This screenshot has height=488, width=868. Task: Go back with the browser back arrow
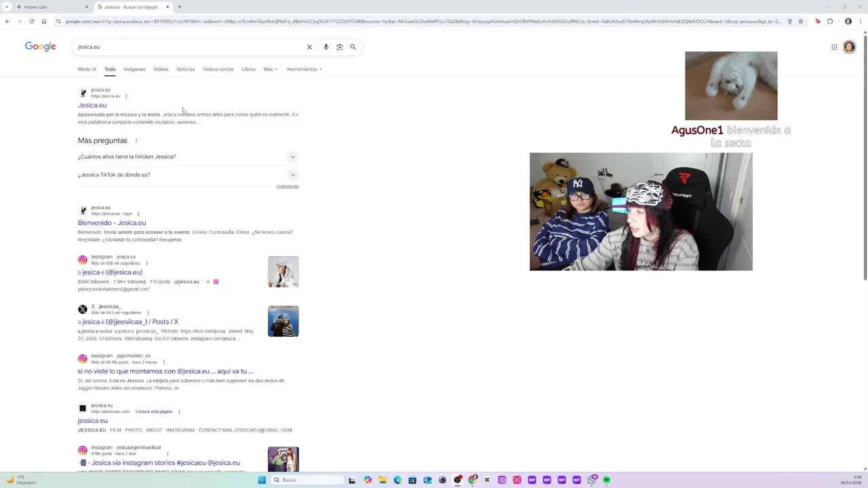[7, 21]
